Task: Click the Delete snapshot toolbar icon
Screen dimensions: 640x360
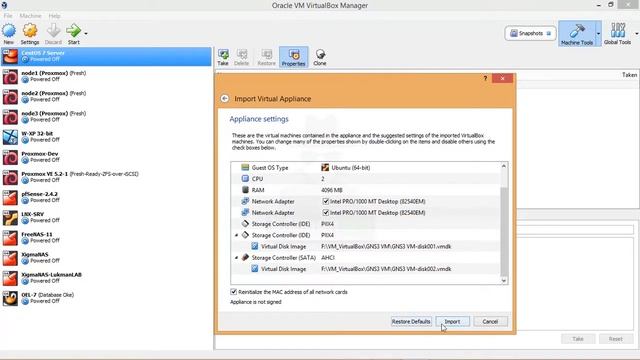Action: 242,57
